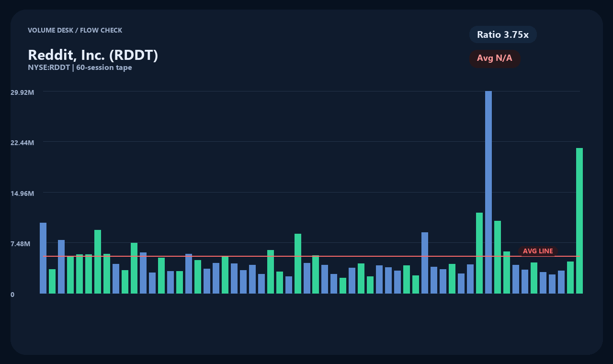The image size is (613, 364).
Task: Click the 22.44M axis label
Action: pos(22,143)
